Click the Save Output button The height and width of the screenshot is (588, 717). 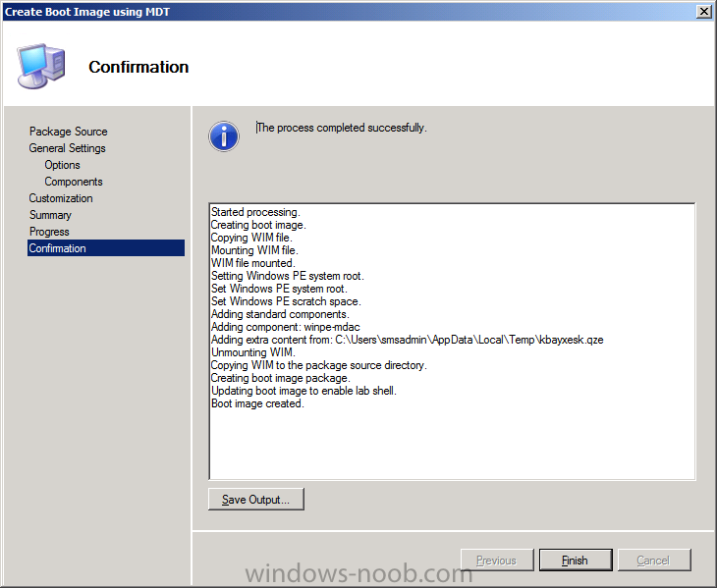(255, 499)
